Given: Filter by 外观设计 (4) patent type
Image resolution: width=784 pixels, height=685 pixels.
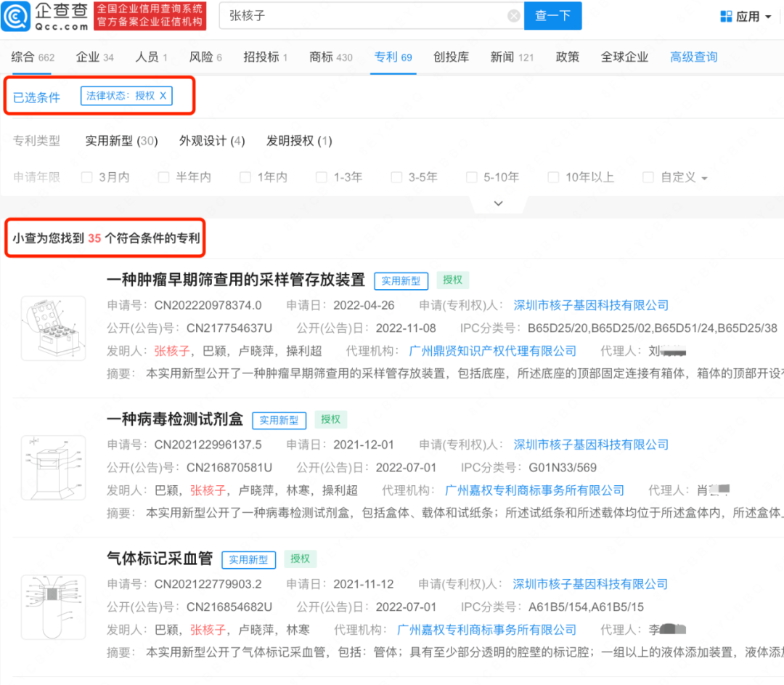Looking at the screenshot, I should coord(212,141).
